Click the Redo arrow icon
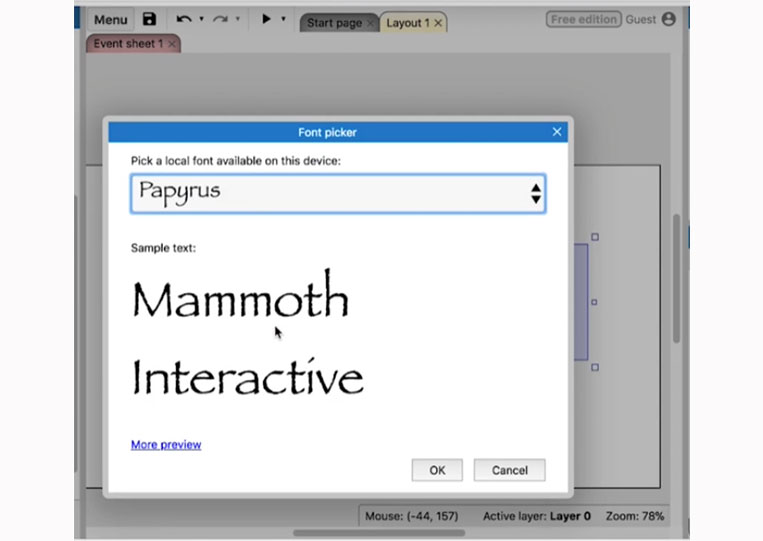 click(220, 19)
